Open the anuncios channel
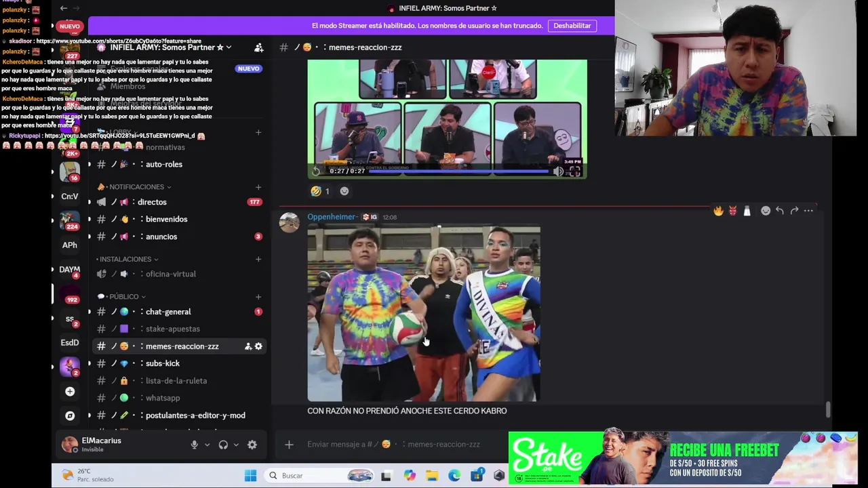The image size is (868, 488). click(x=178, y=237)
